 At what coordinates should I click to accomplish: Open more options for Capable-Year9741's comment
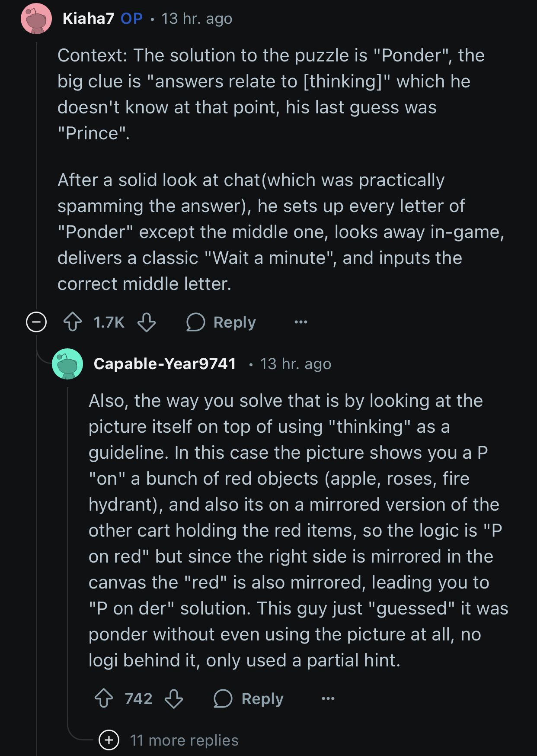pyautogui.click(x=328, y=698)
